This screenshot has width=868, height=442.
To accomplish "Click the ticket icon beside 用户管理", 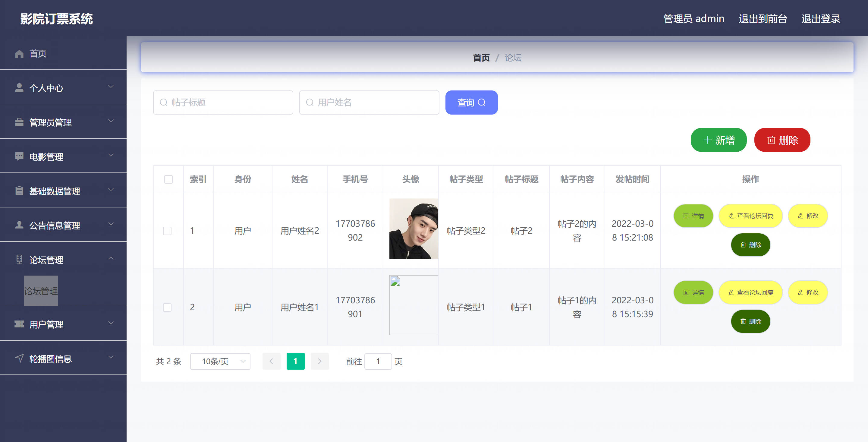I will click(19, 324).
